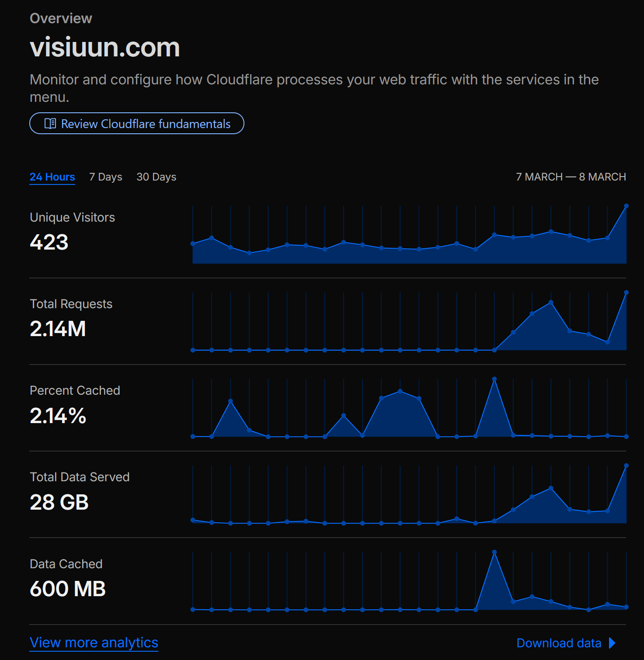This screenshot has height=660, width=644.
Task: Click the first data point of Unique Visitors chart
Action: 193,243
